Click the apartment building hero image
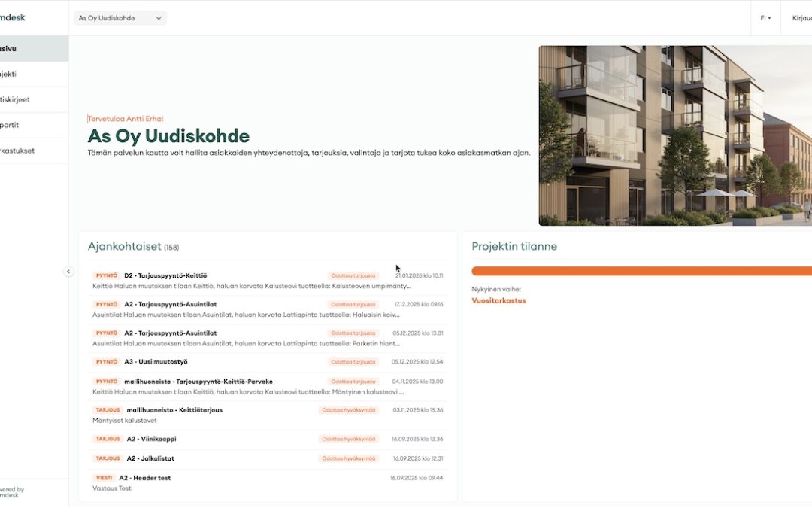The height and width of the screenshot is (508, 812). tap(674, 135)
